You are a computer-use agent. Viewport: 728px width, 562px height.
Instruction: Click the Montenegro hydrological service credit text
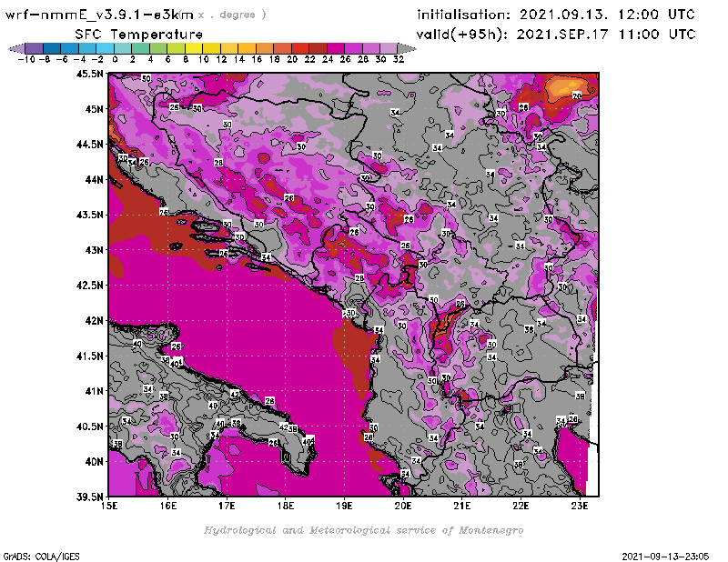tap(363, 530)
